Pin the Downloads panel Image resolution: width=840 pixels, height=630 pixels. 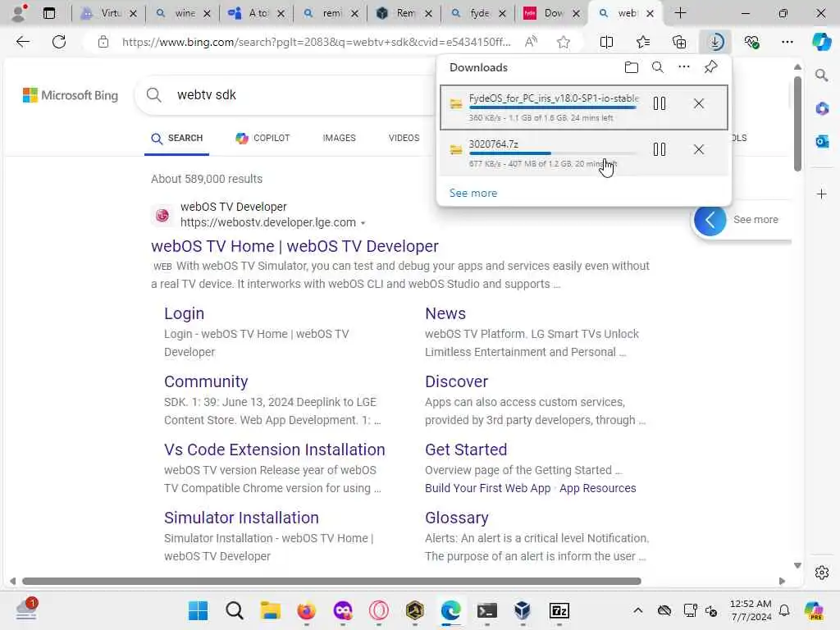pyautogui.click(x=711, y=67)
